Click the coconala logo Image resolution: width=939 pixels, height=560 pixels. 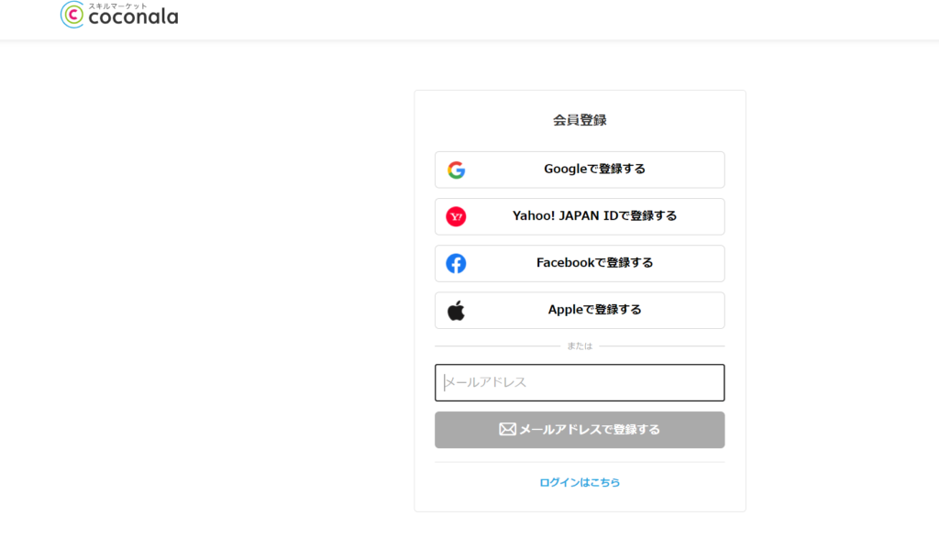(x=119, y=15)
